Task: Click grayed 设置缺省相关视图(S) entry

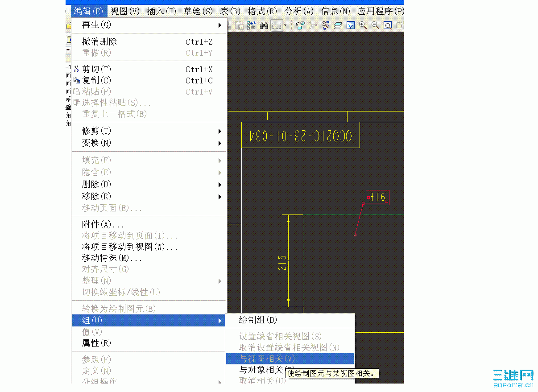Action: click(x=290, y=336)
